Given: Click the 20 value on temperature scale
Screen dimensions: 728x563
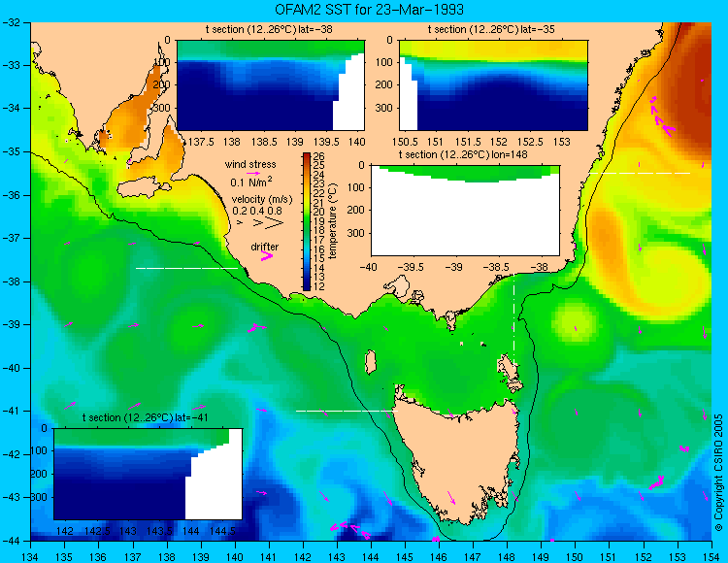Looking at the screenshot, I should coord(319,213).
